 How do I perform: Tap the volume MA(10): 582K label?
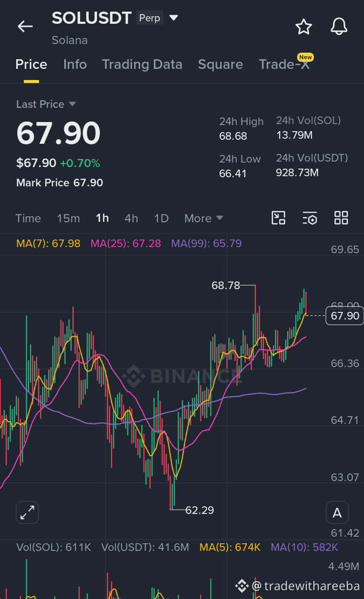pos(304,547)
